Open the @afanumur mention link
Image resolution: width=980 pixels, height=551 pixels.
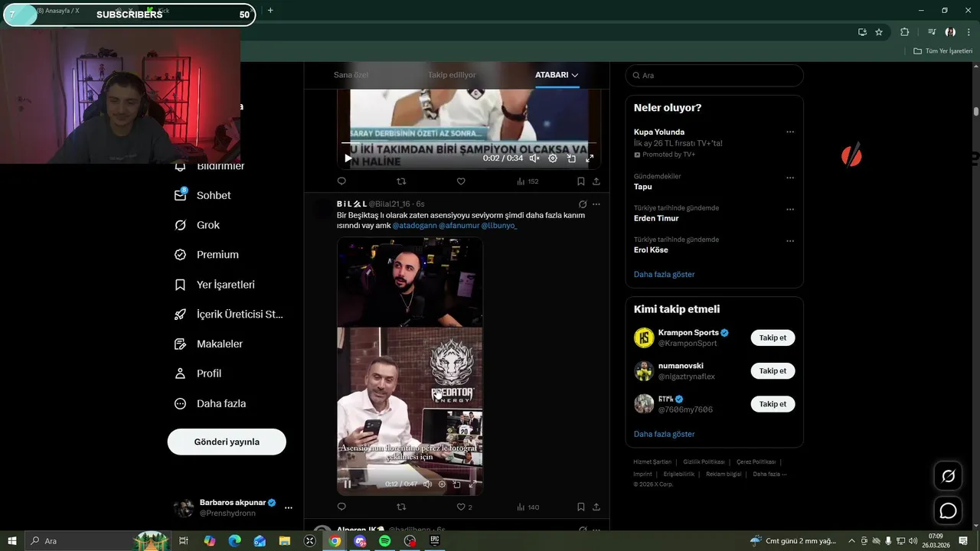459,226
